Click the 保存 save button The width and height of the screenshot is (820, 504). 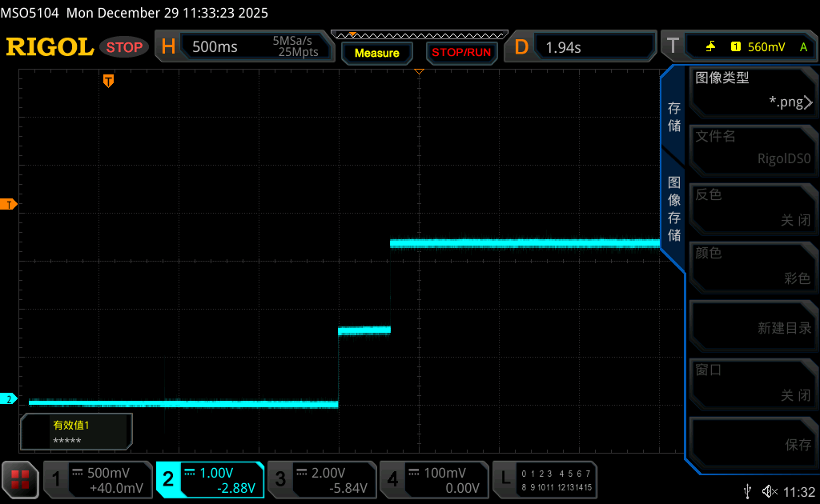[x=753, y=442]
